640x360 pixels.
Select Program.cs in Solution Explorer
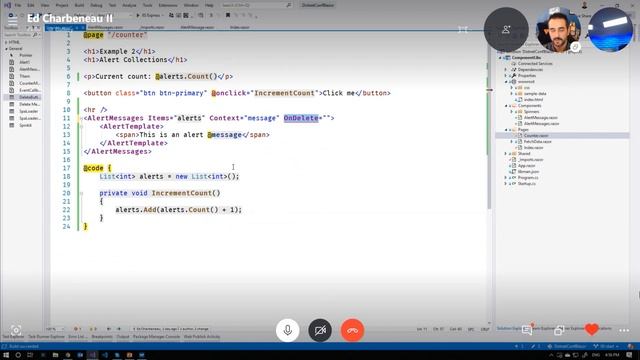528,178
